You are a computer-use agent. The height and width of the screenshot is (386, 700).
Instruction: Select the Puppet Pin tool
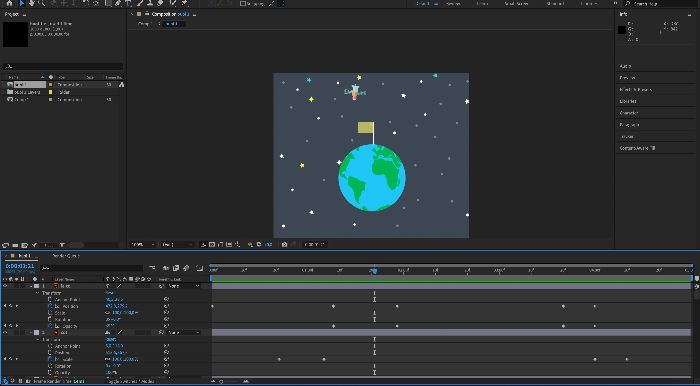click(184, 3)
